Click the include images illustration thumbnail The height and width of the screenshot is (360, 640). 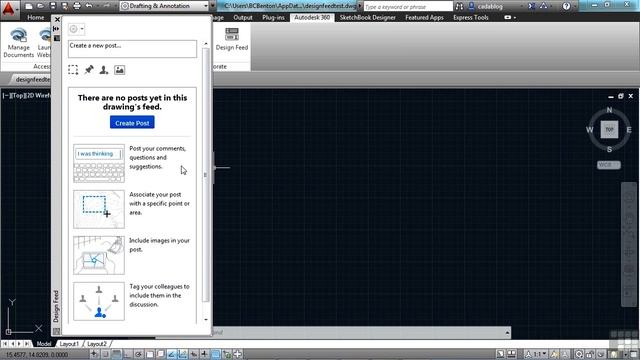click(99, 255)
